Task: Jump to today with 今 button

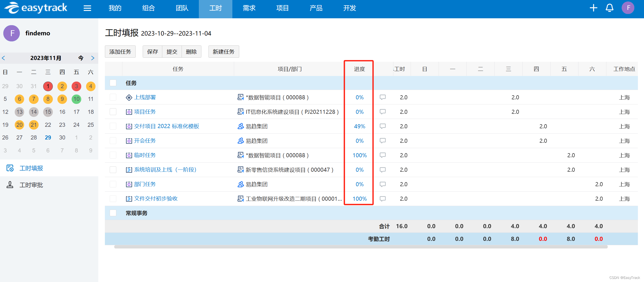Action: click(81, 58)
